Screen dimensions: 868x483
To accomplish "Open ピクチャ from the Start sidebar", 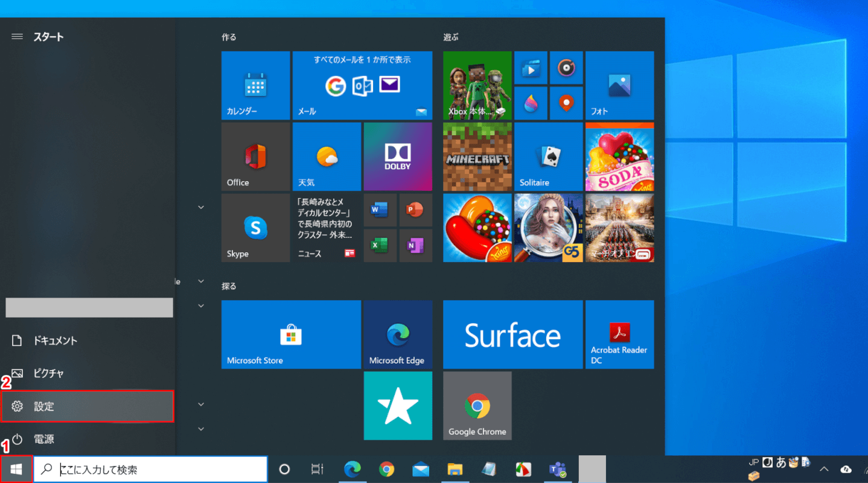I will pos(88,373).
